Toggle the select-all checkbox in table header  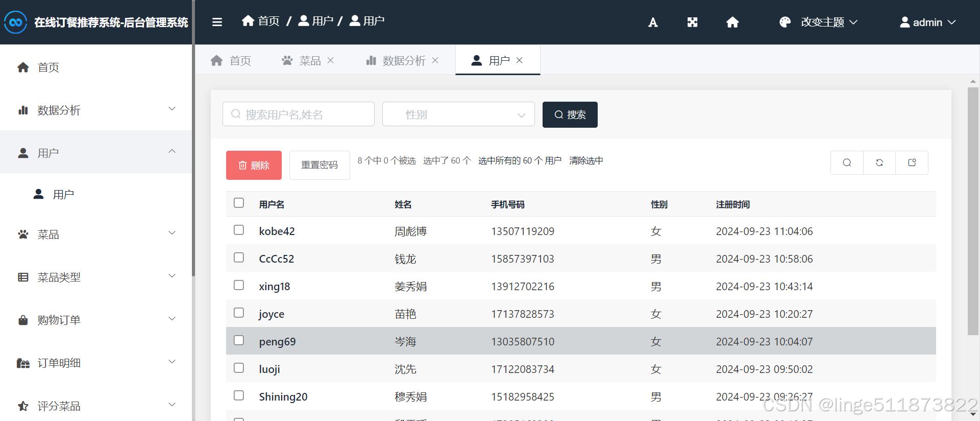(x=239, y=202)
